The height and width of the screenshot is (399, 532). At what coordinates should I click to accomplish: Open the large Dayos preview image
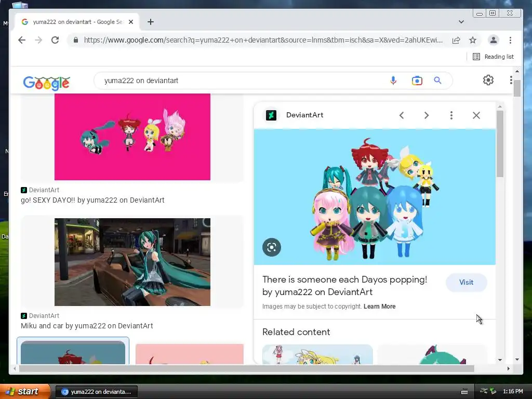point(375,197)
